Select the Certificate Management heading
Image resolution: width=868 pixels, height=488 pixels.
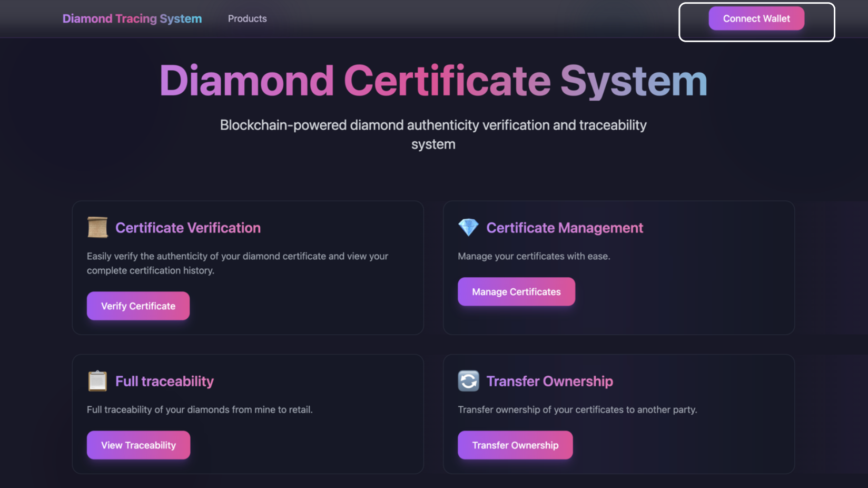click(565, 227)
